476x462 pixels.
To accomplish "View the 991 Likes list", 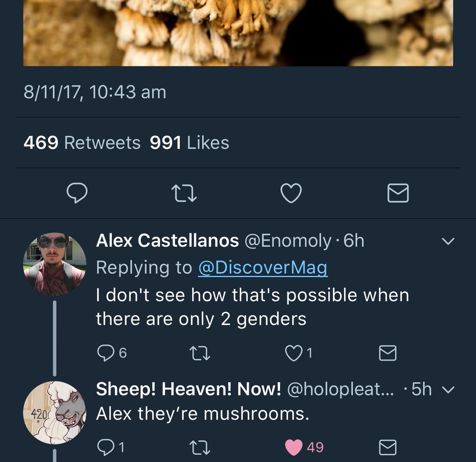I will click(x=189, y=143).
